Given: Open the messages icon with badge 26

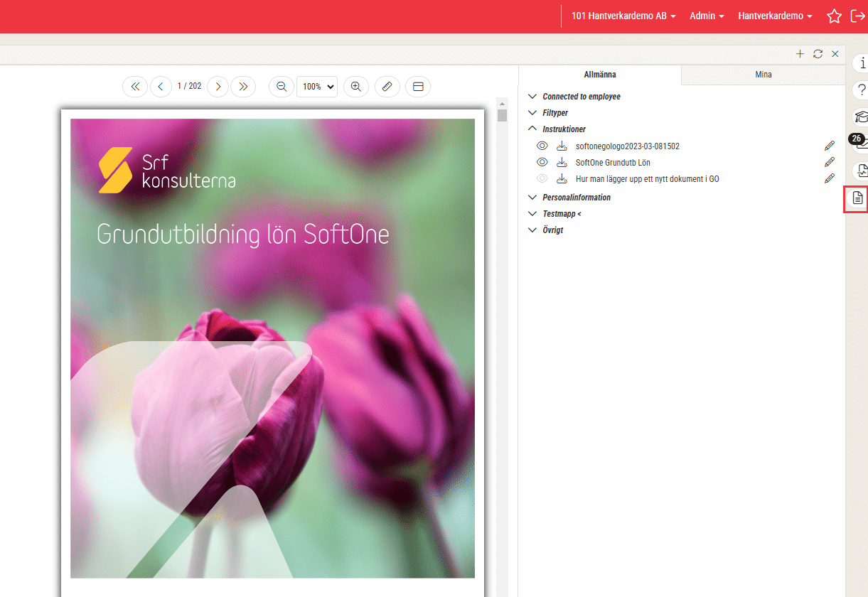Looking at the screenshot, I should pos(859,143).
